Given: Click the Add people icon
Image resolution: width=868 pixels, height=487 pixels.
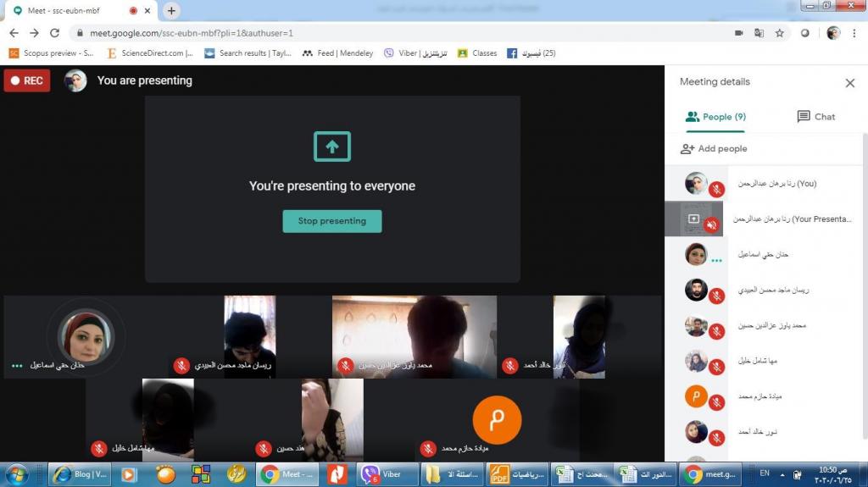Looking at the screenshot, I should click(x=687, y=148).
